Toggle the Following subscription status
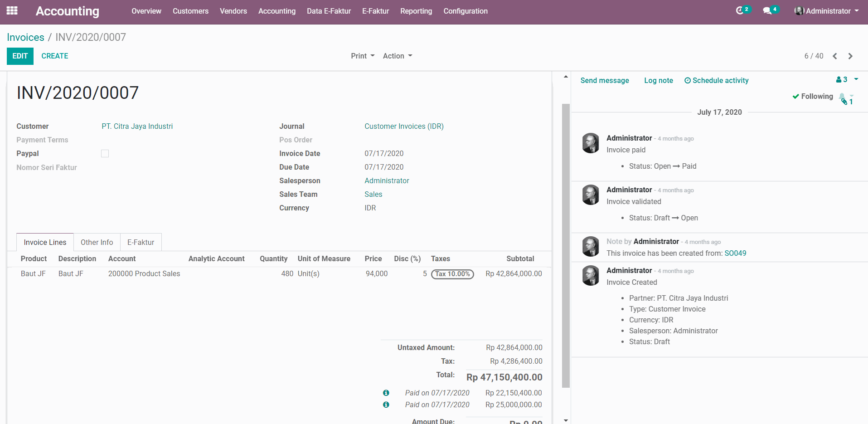The width and height of the screenshot is (868, 424). [x=812, y=97]
